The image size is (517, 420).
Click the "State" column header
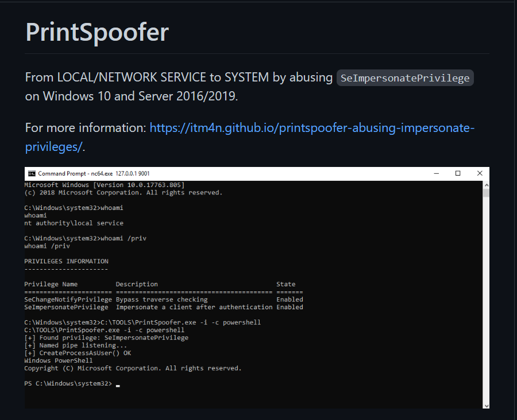pos(286,284)
